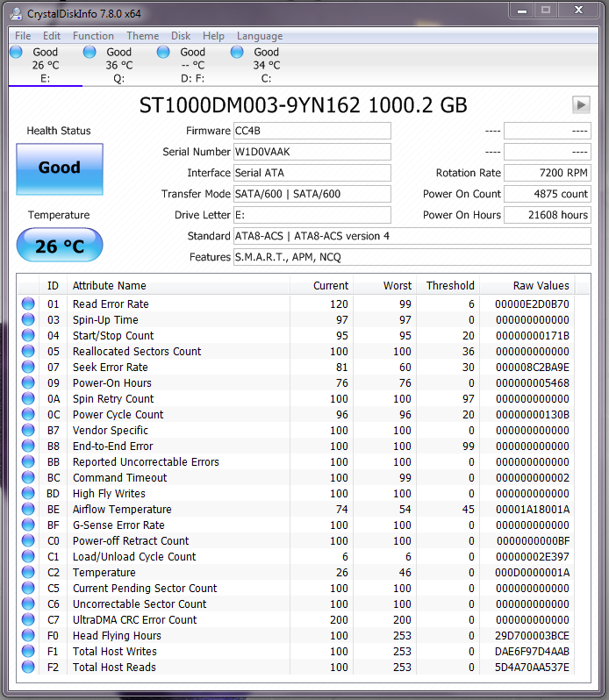Open the Help menu

coord(213,36)
